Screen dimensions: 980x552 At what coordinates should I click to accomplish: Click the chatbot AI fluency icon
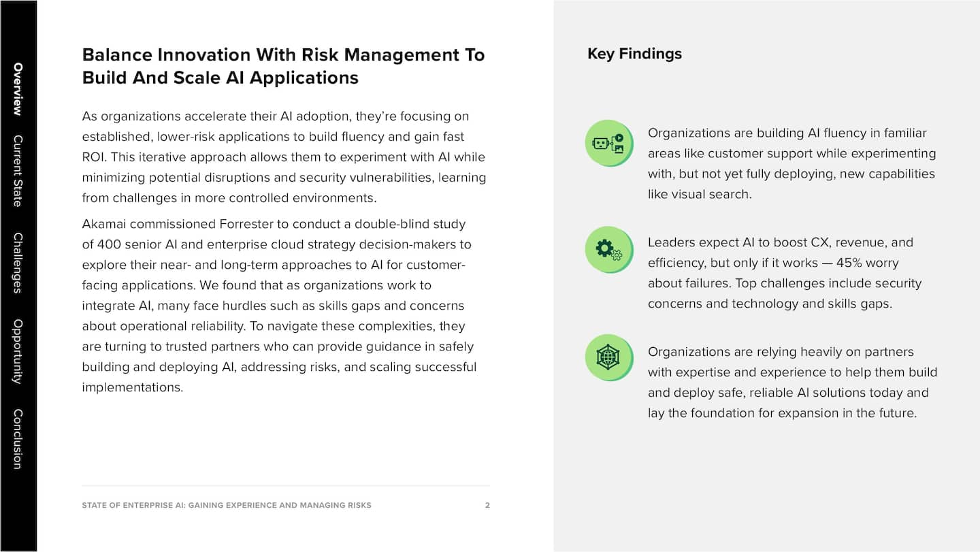coord(608,144)
